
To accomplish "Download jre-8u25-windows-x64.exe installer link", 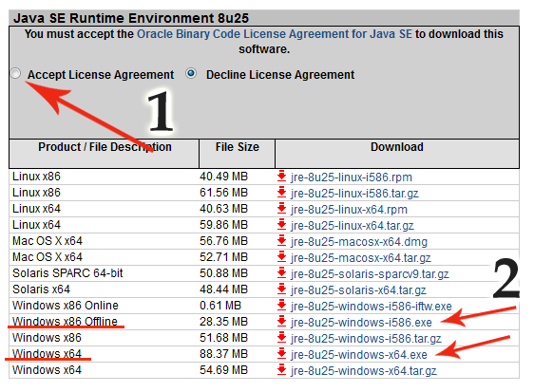I will [358, 355].
